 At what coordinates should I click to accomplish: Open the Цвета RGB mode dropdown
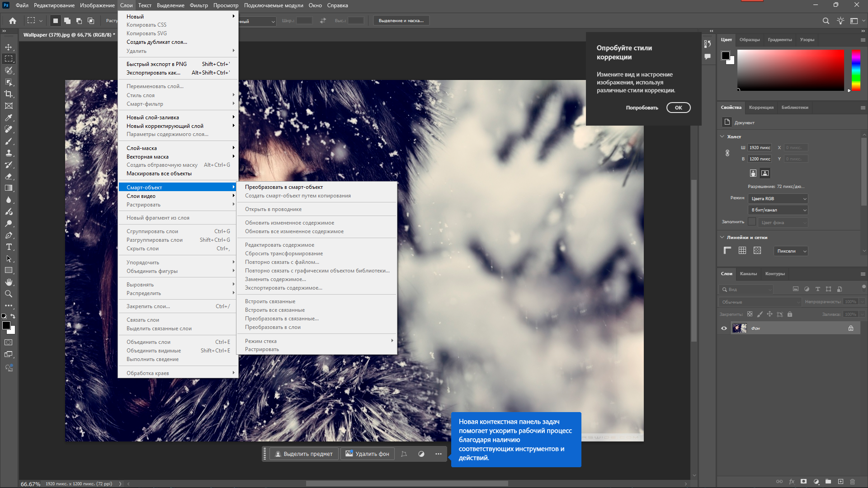coord(778,199)
